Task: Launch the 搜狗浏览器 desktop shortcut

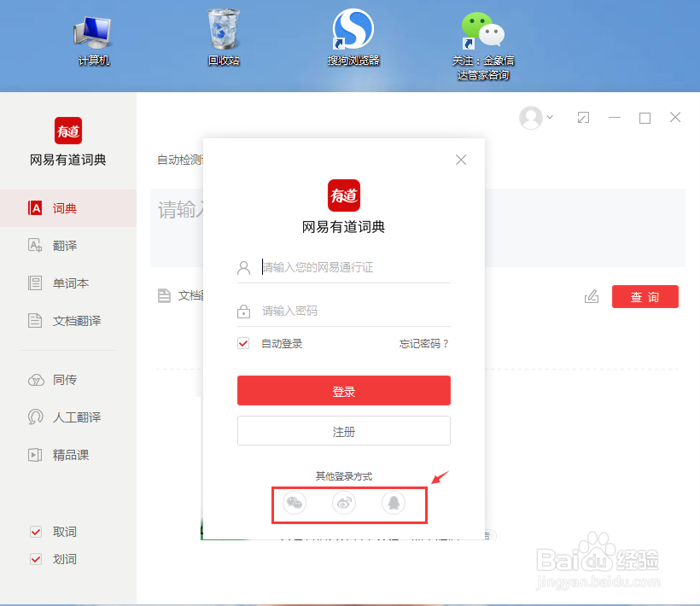Action: click(x=353, y=38)
